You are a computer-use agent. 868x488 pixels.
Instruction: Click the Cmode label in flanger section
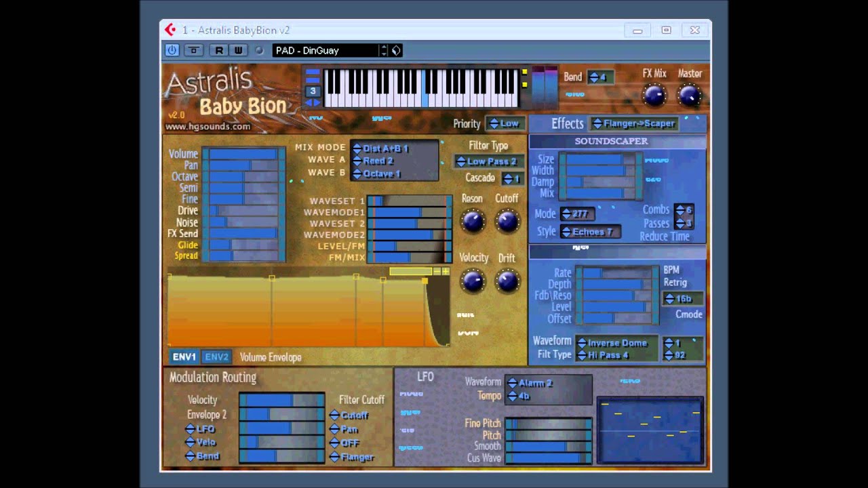(689, 314)
